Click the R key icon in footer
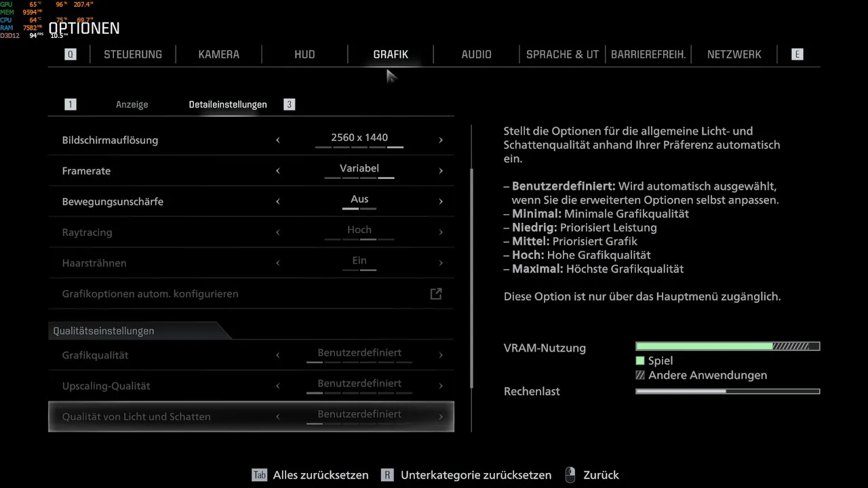The image size is (868, 488). click(x=387, y=475)
